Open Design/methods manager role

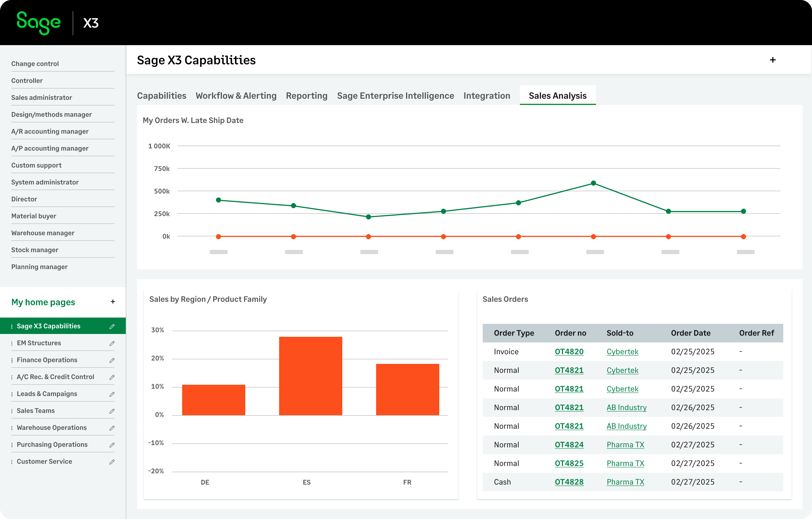[x=51, y=115]
